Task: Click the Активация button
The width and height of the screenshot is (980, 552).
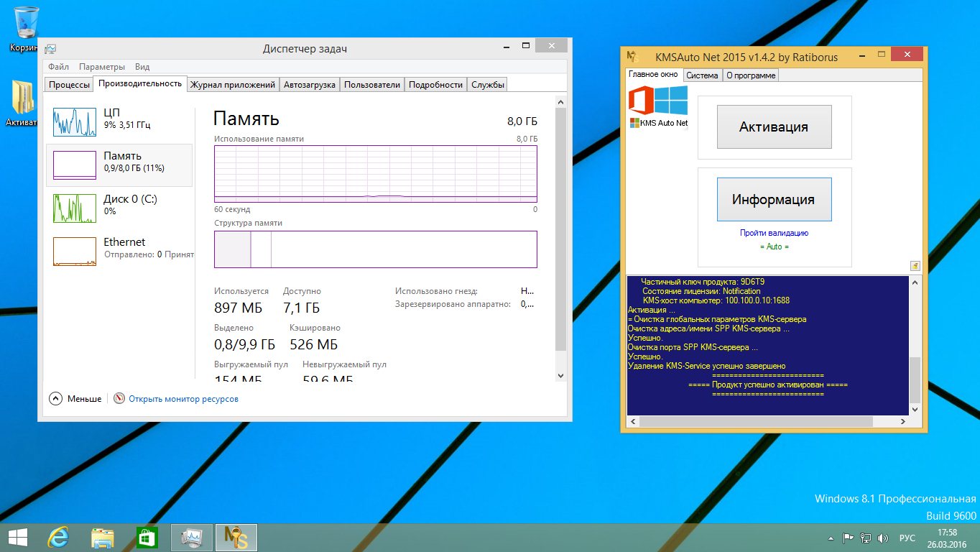Action: (774, 126)
